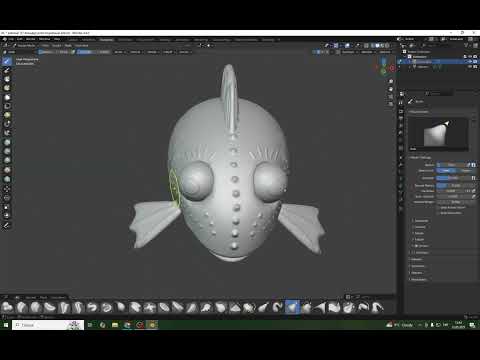Open the Mask menu in viewport header
Viewport: 480px width, 360px height.
68,45
